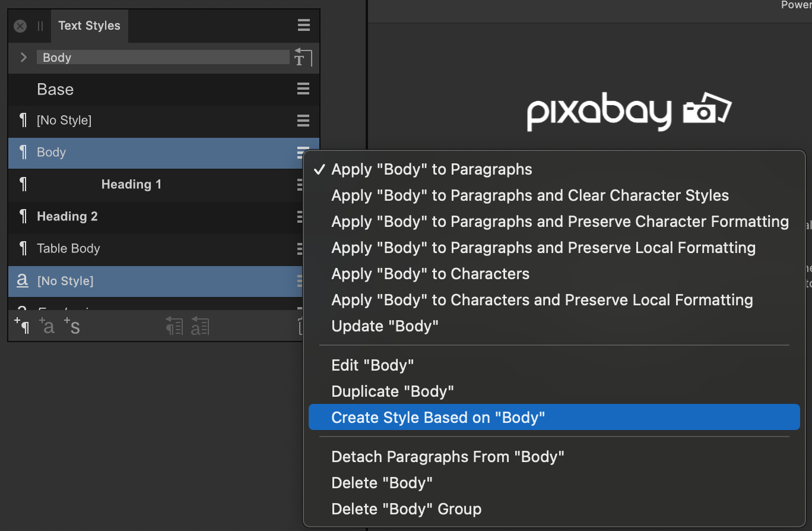Choose Duplicate "Body"
Viewport: 812px width, 531px height.
coord(392,391)
